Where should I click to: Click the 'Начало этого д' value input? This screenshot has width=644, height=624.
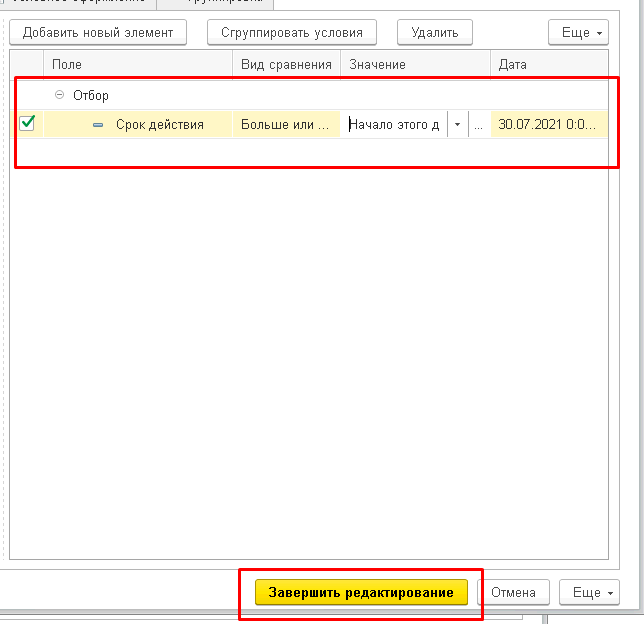coord(394,124)
